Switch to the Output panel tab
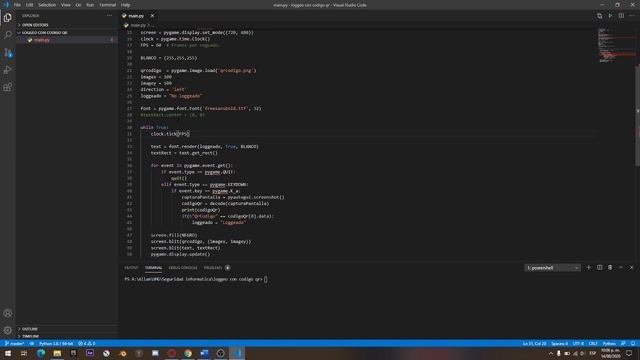Viewport: 640px width, 360px height. point(131,268)
